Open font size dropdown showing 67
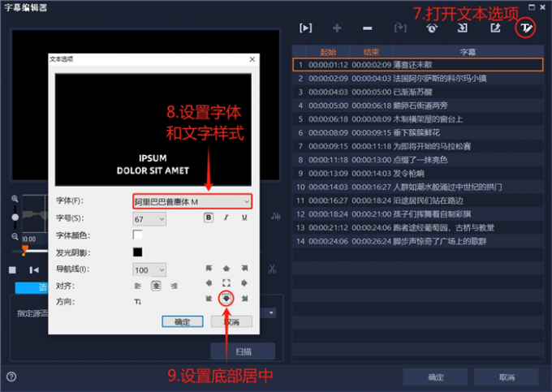This screenshot has height=392, width=552. pos(149,219)
